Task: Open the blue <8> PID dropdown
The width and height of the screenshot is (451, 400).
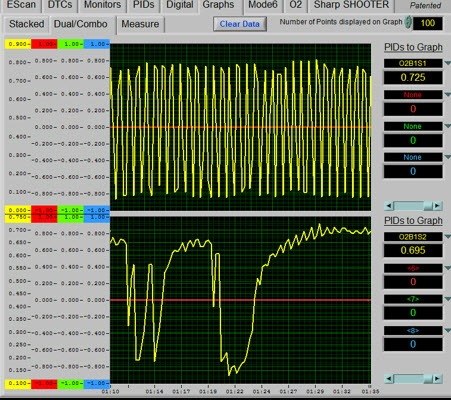Action: point(447,330)
